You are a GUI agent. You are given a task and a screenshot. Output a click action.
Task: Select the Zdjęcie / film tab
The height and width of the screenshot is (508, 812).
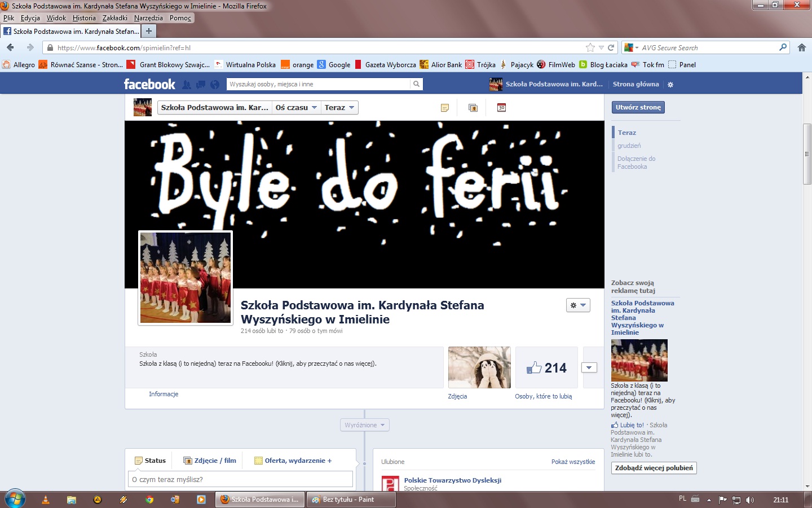tap(210, 461)
